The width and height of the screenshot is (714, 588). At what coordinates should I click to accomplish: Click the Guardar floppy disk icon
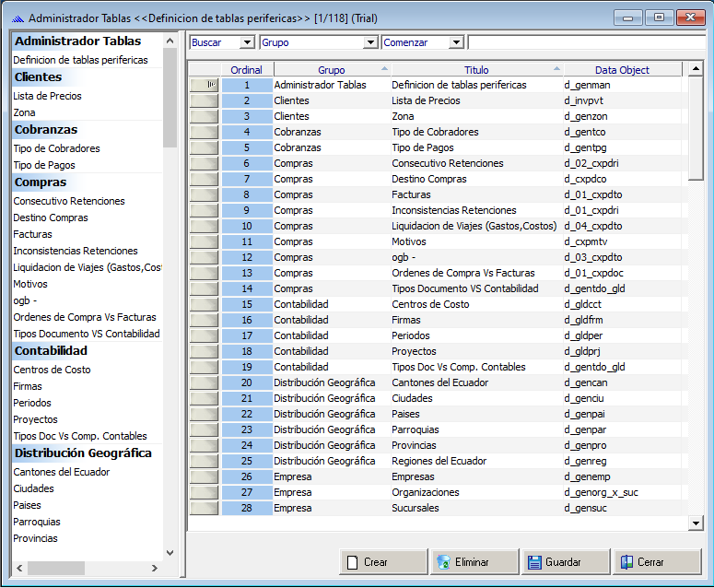point(534,561)
